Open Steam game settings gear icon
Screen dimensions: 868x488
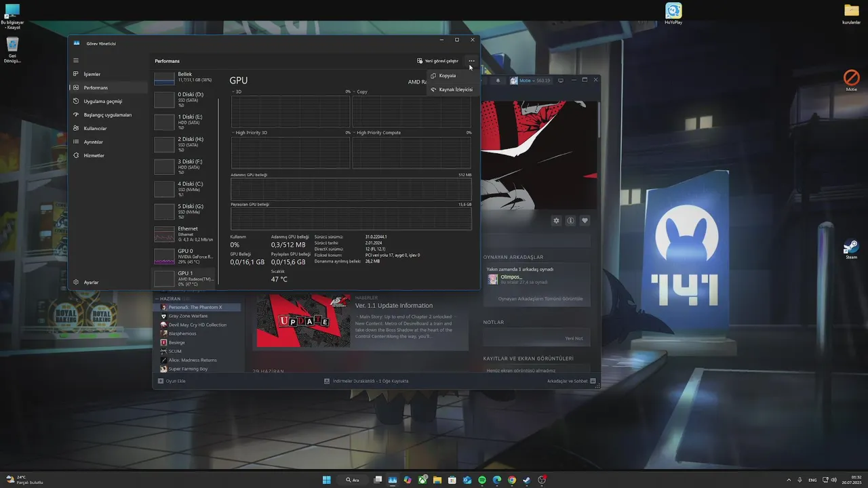pos(556,220)
